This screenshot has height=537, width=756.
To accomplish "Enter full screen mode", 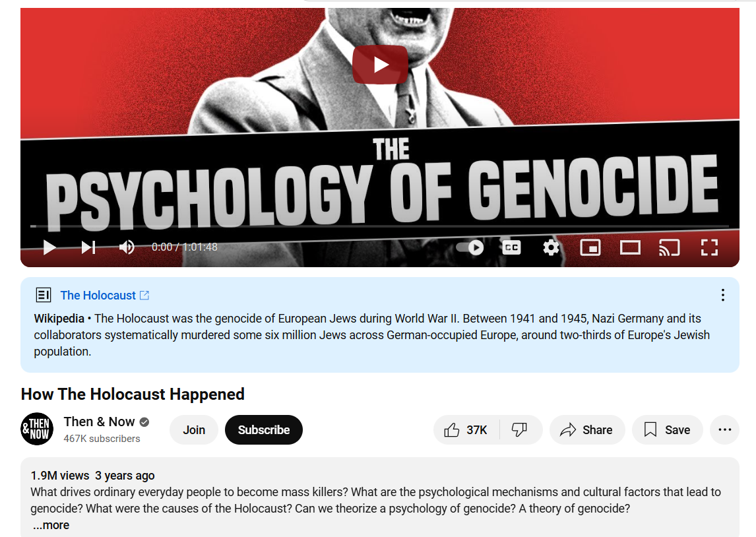I will tap(709, 247).
